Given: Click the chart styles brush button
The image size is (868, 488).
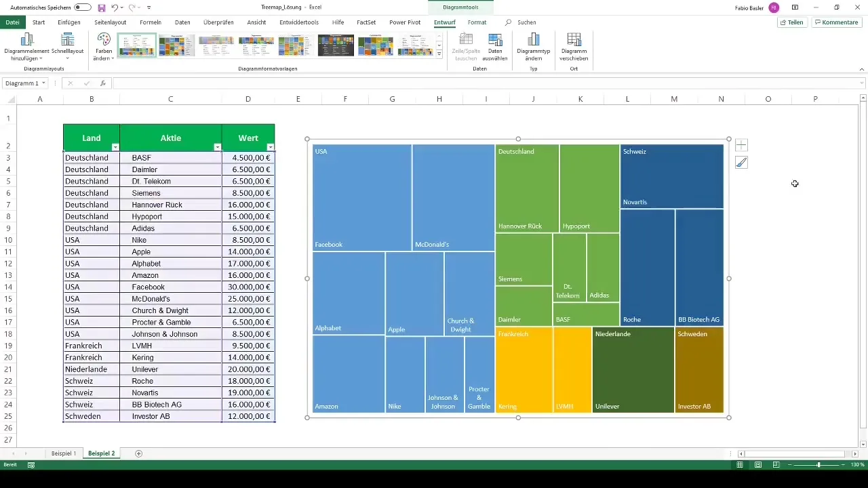Looking at the screenshot, I should coord(741,163).
